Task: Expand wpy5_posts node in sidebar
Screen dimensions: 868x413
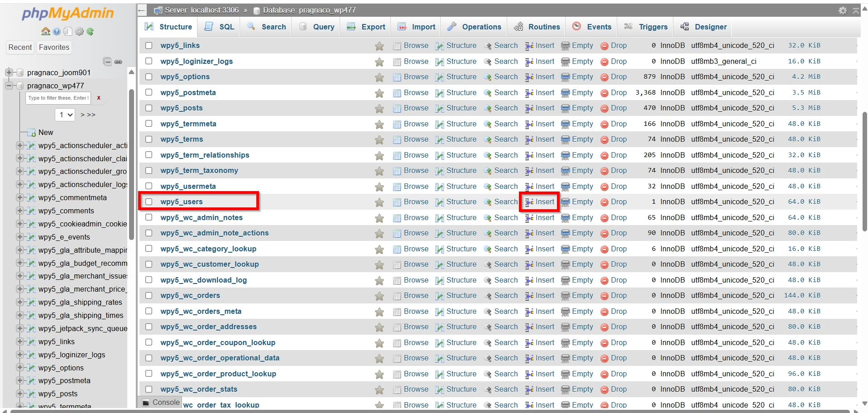Action: click(19, 394)
